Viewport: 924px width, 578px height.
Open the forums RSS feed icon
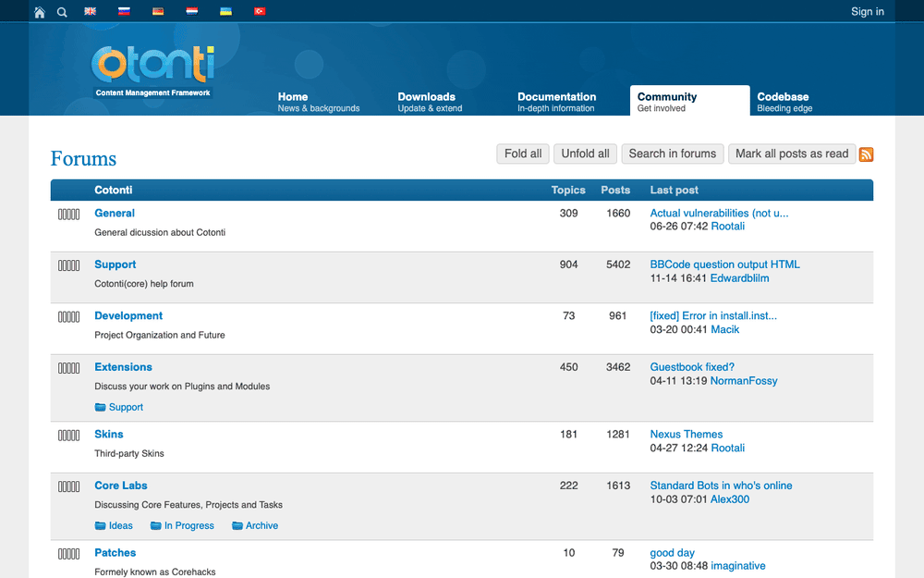click(866, 154)
